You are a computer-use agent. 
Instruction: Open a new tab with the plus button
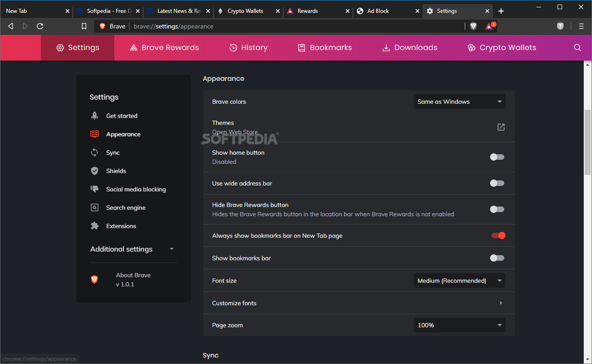[x=501, y=11]
